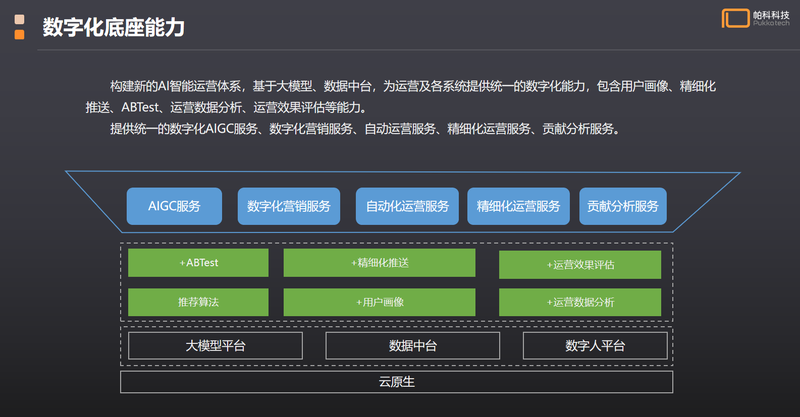Image resolution: width=800 pixels, height=417 pixels.
Task: Select the green +ABTest block
Action: click(x=198, y=263)
